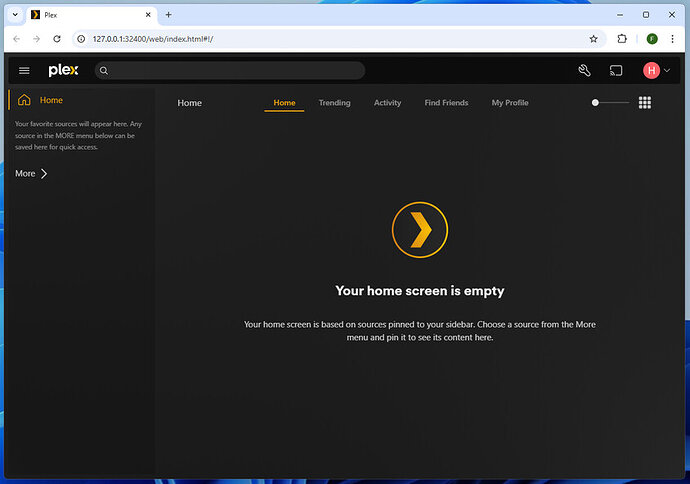
Task: Open the browser extensions puzzle icon
Action: (622, 39)
